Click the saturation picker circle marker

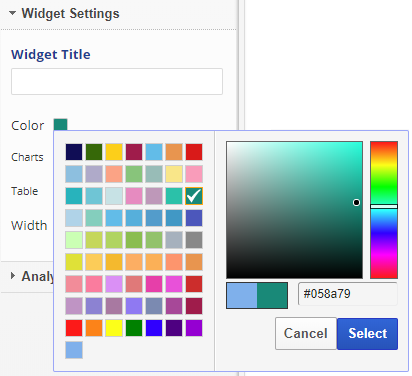pyautogui.click(x=356, y=202)
